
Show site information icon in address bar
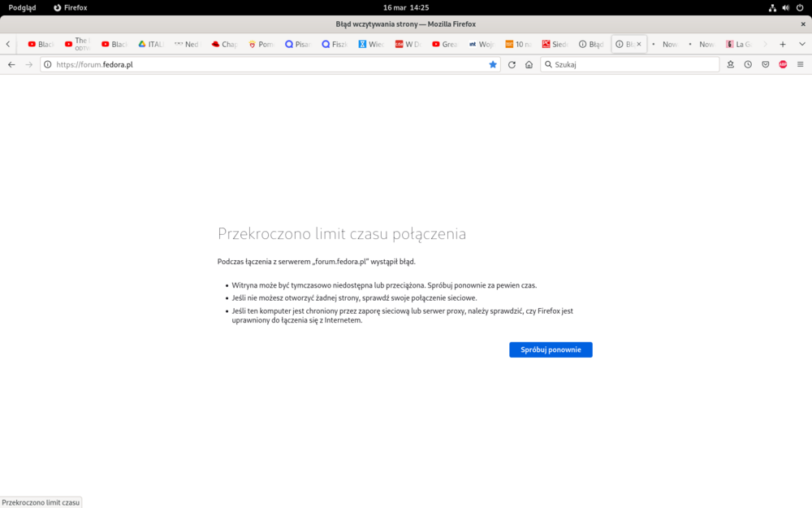48,65
